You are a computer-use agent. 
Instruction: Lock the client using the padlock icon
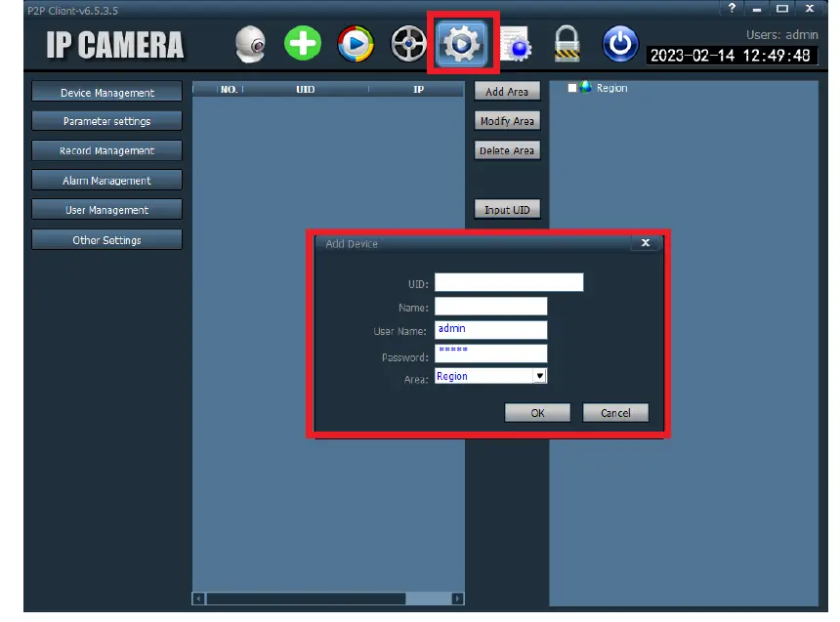(x=567, y=43)
